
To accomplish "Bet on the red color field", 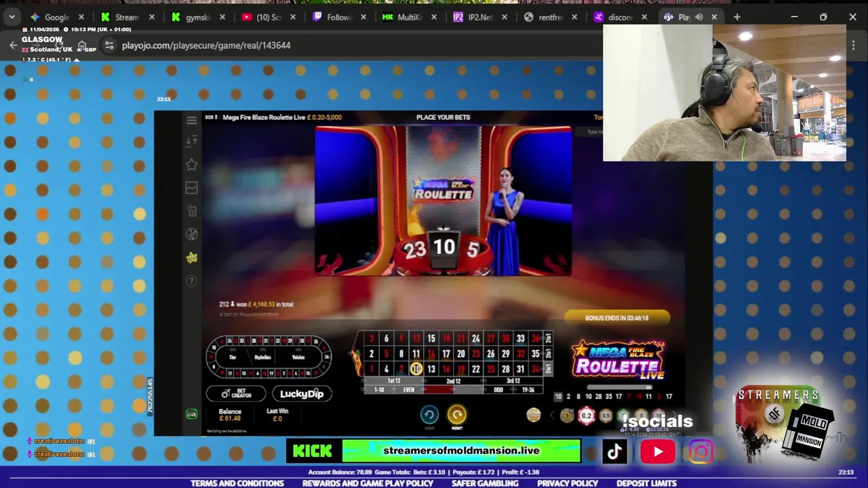I will pyautogui.click(x=439, y=390).
